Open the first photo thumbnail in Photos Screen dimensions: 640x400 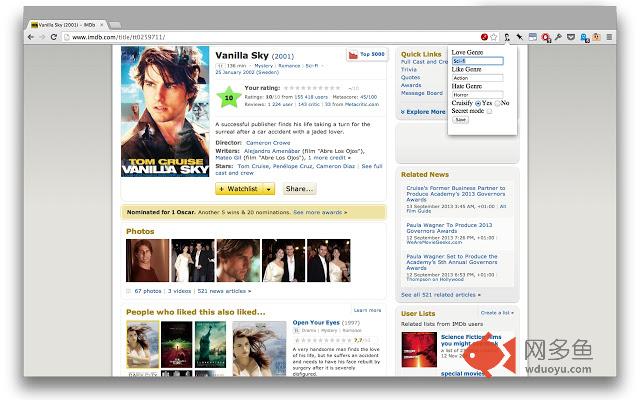(147, 260)
